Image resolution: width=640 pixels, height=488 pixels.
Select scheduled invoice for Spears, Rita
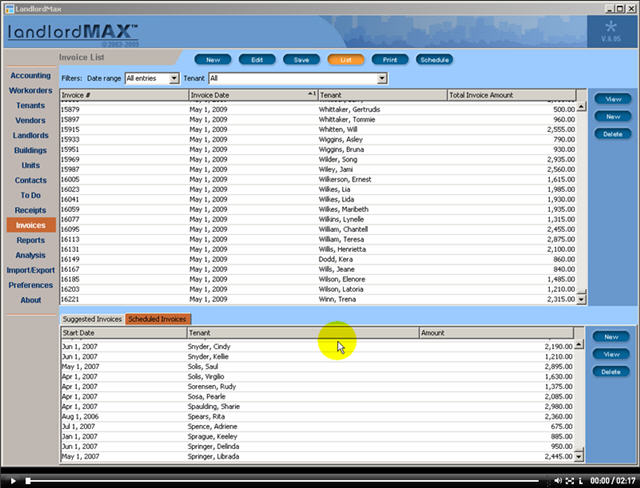pos(317,417)
